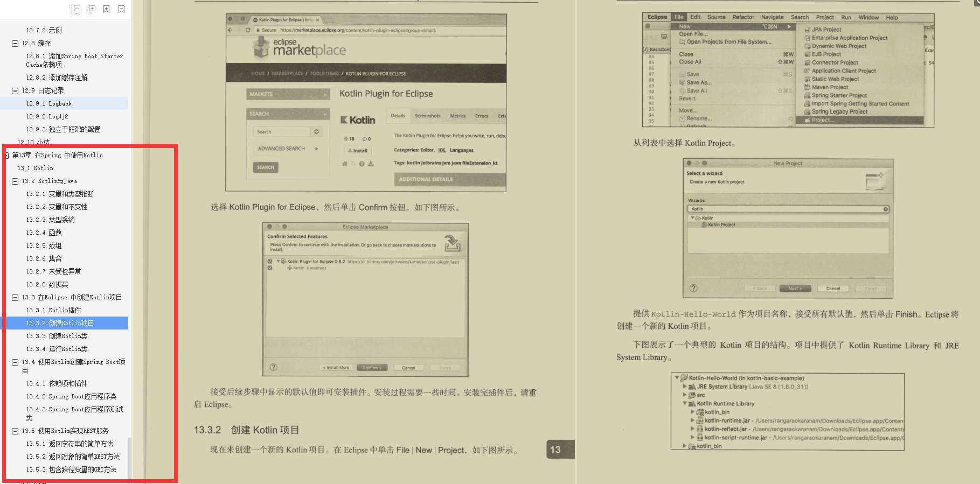Open 13.4.2 Spring Boot应用程序类

click(x=71, y=396)
